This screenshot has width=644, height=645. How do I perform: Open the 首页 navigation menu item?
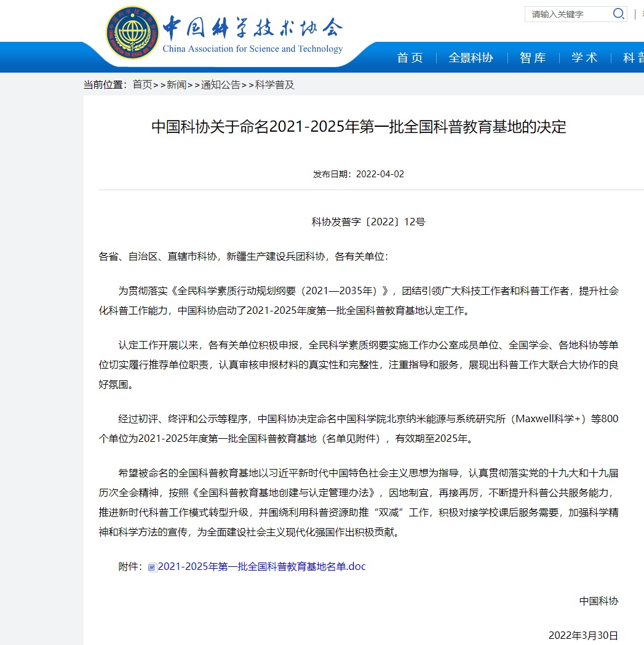(410, 58)
